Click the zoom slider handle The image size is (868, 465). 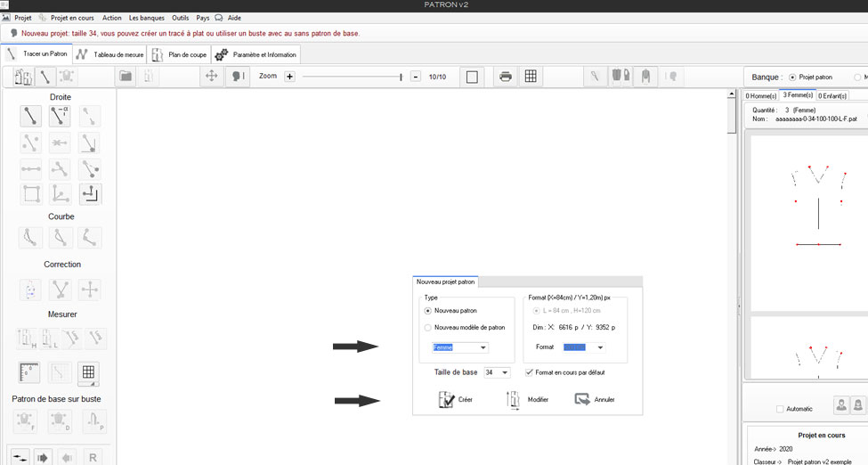click(402, 77)
